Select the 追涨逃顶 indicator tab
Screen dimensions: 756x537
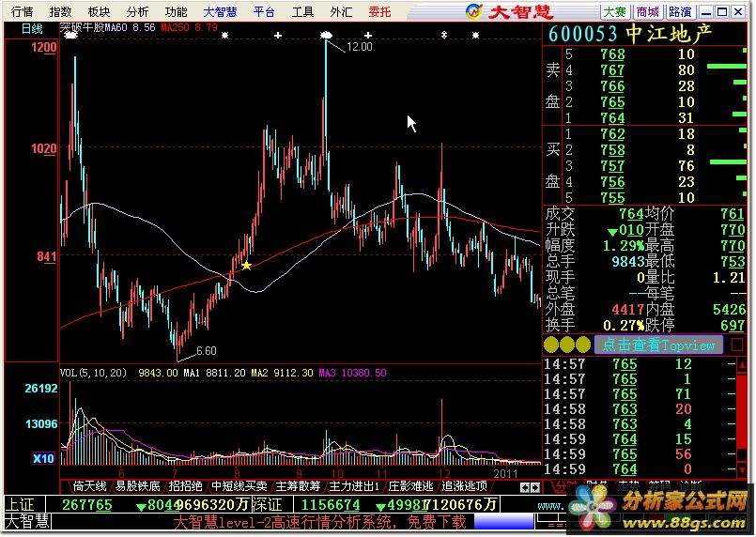coord(464,486)
